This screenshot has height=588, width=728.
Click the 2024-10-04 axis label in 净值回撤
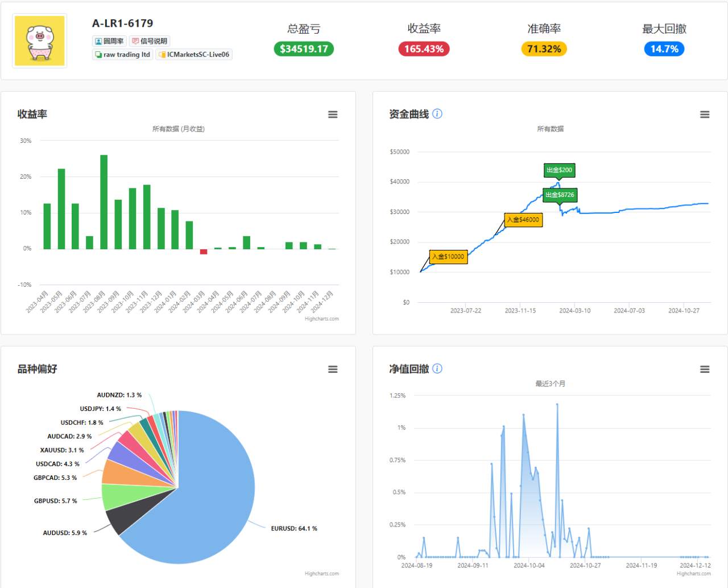pyautogui.click(x=529, y=566)
